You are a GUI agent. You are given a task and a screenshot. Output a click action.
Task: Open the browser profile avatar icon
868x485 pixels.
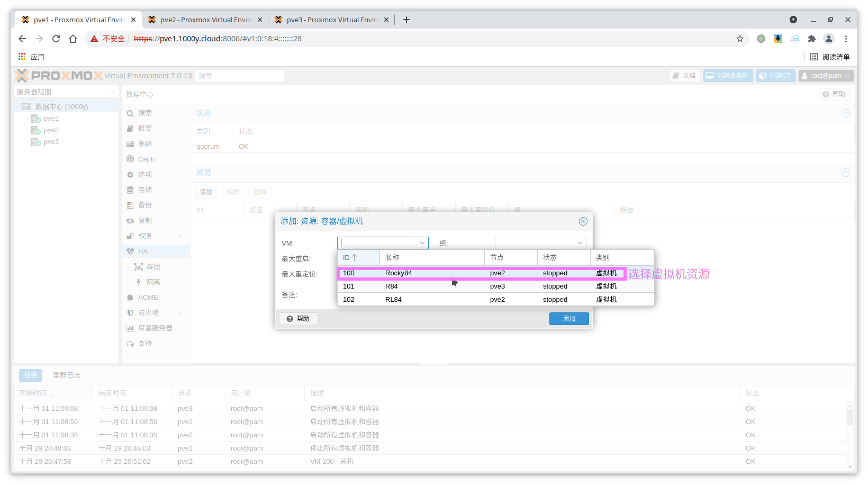tap(829, 39)
